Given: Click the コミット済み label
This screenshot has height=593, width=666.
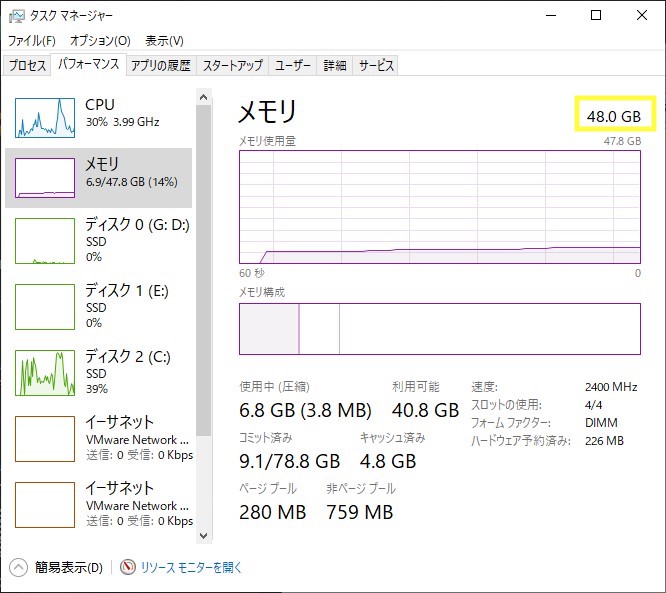Looking at the screenshot, I should pyautogui.click(x=266, y=438).
